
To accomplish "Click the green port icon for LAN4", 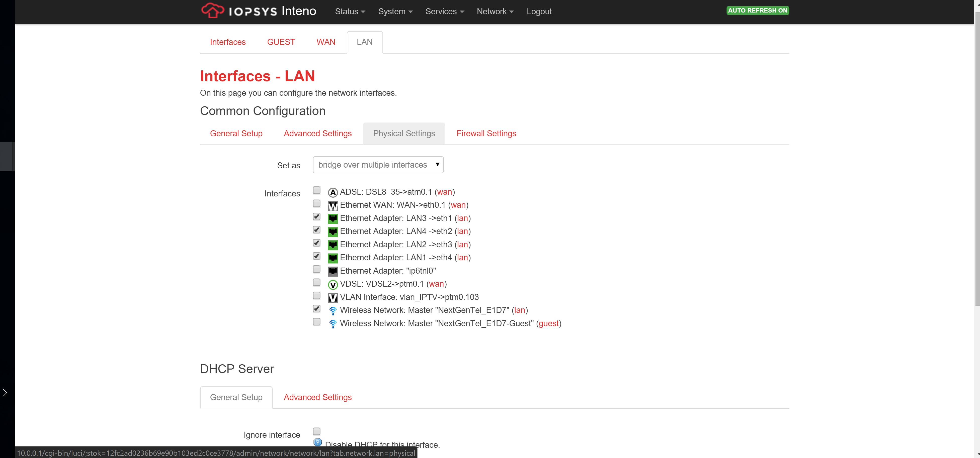I will pos(333,232).
